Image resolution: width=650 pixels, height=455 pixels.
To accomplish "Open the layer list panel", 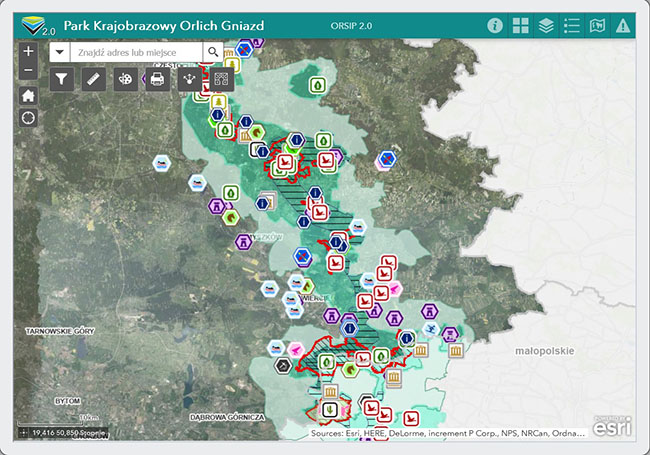I will click(x=546, y=25).
